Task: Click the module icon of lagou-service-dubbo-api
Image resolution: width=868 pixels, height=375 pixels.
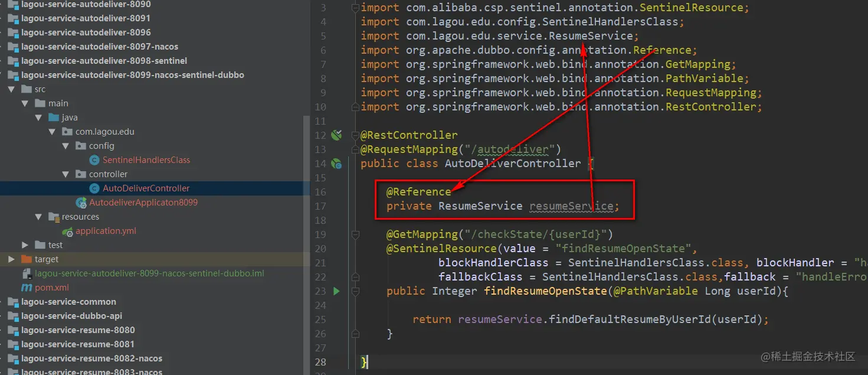Action: tap(13, 316)
